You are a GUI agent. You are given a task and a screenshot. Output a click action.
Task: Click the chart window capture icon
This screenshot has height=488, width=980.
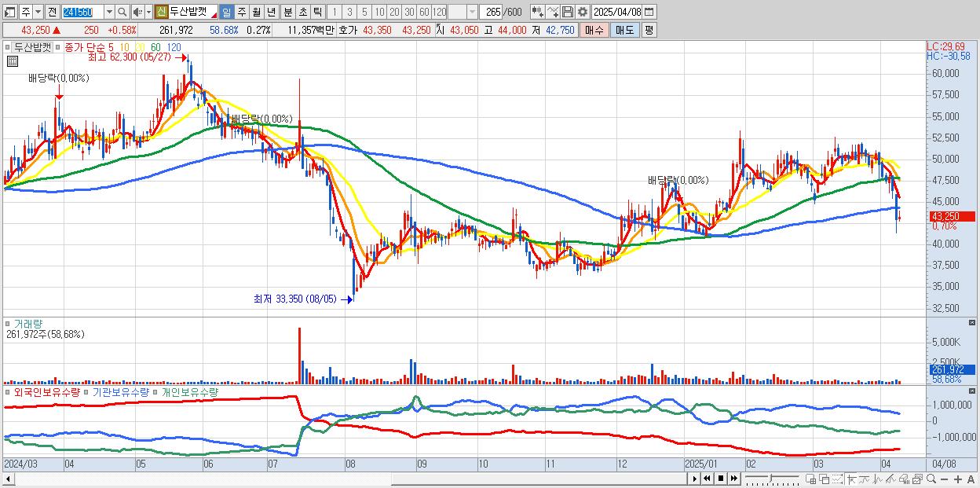917,479
